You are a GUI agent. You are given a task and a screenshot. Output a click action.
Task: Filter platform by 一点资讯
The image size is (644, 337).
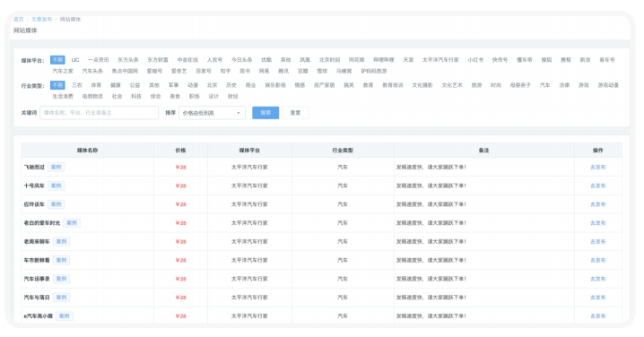click(x=99, y=60)
